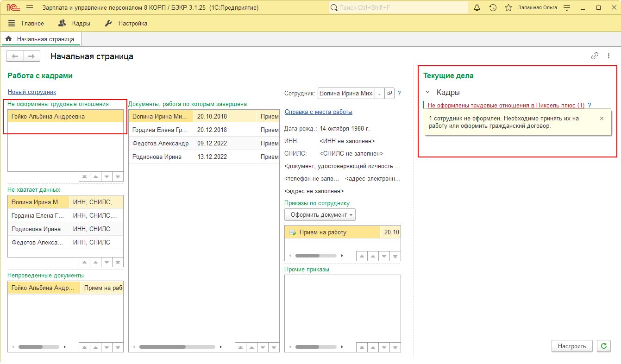This screenshot has height=364, width=621.
Task: Open Справка с места работы link
Action: [x=318, y=112]
